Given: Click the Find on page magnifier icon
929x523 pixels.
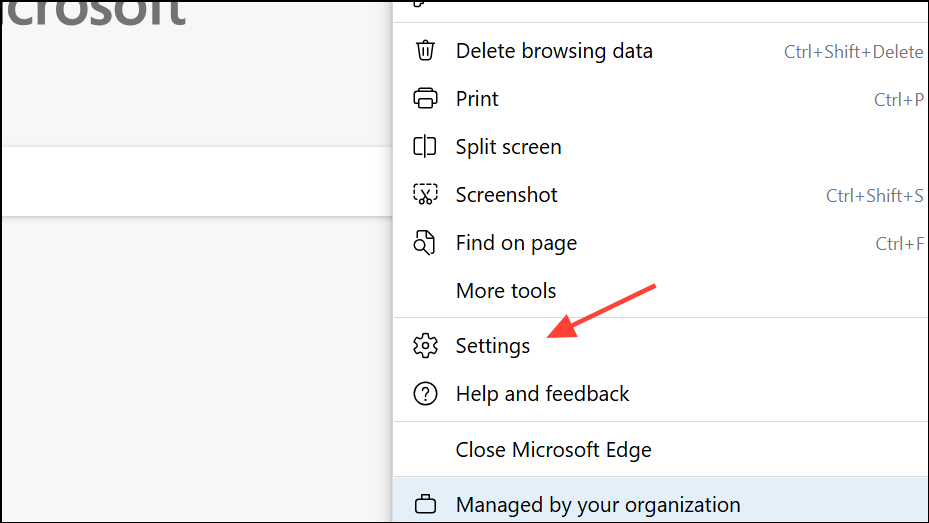Looking at the screenshot, I should [425, 243].
